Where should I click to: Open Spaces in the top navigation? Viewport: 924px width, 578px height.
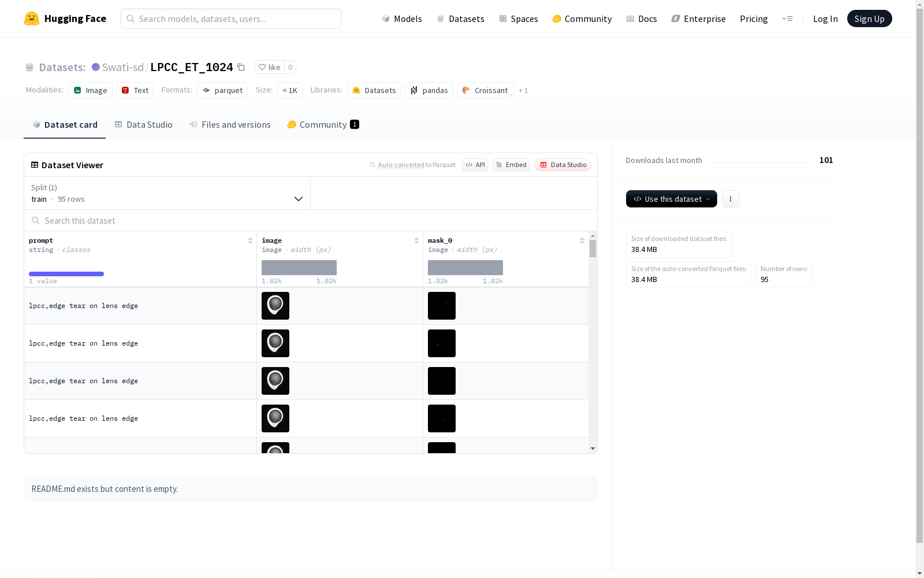coord(519,18)
